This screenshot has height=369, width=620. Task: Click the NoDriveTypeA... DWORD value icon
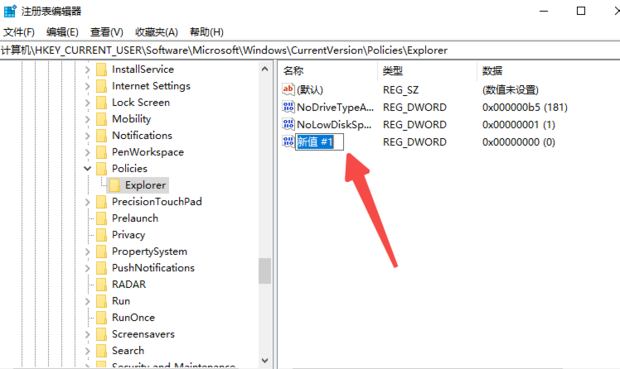tap(288, 107)
